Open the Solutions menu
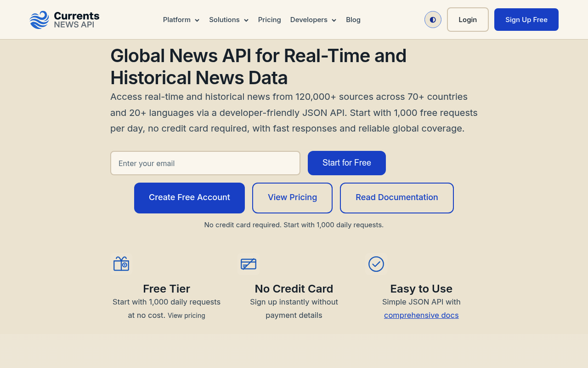 point(229,20)
